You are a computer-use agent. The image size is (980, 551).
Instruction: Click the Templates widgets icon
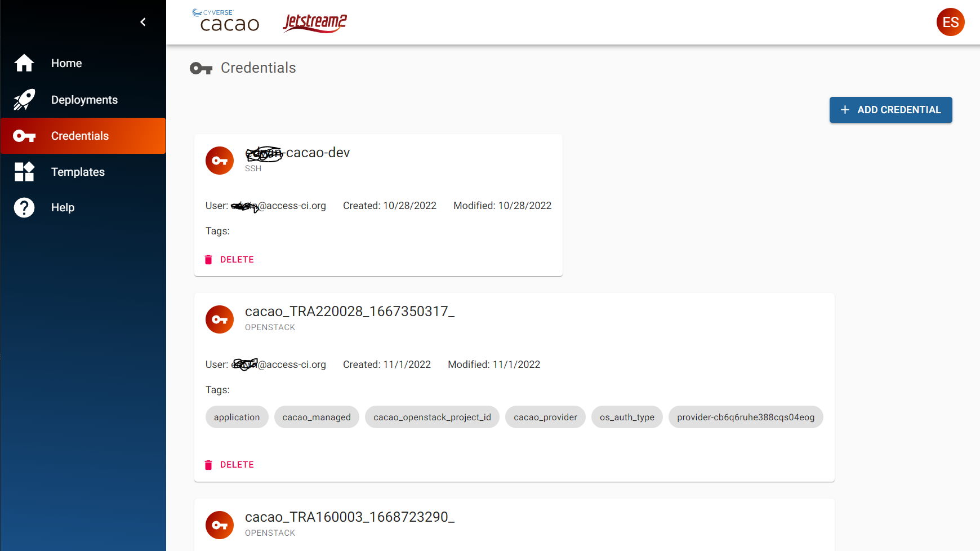(x=24, y=172)
